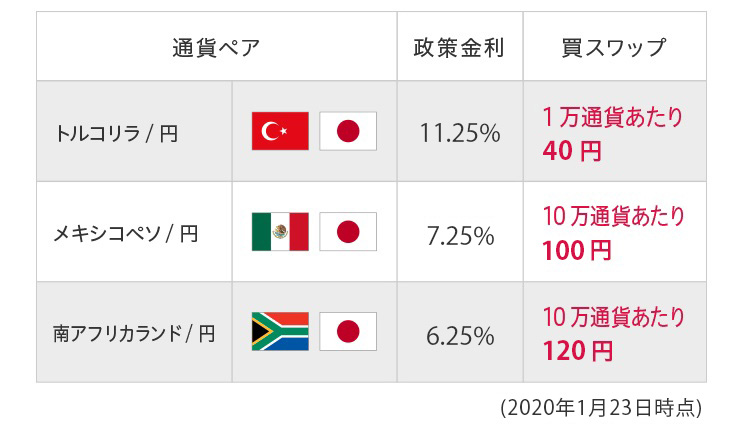747x437 pixels.
Task: Click the 40 円 swap amount
Action: 572,151
